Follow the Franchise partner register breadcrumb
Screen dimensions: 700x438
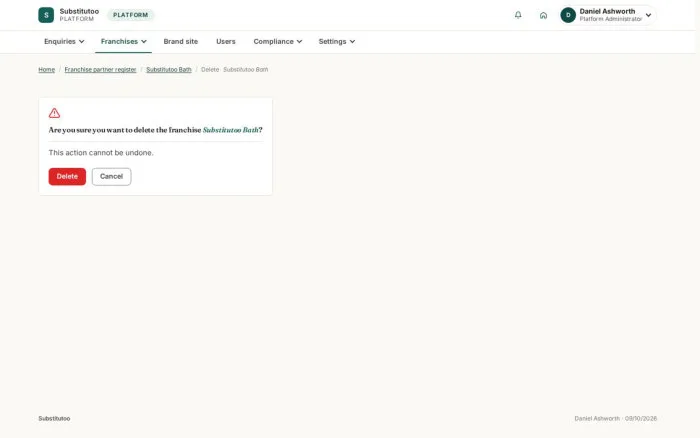click(x=100, y=70)
